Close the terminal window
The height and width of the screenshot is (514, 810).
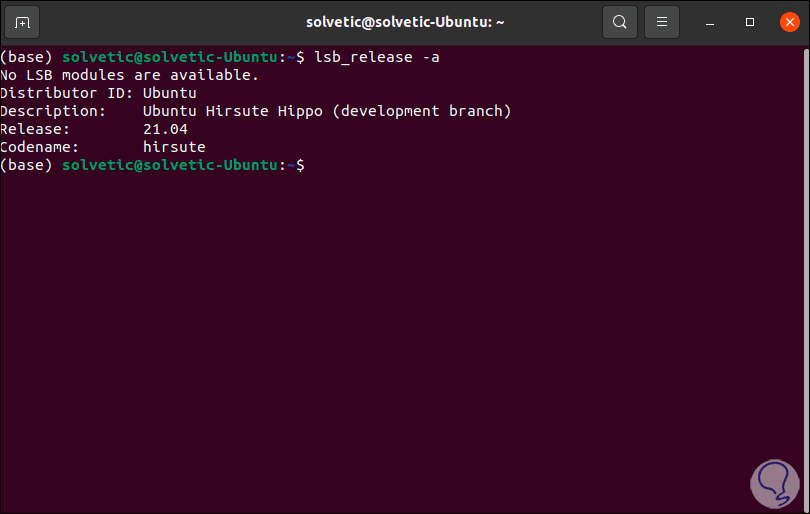[x=790, y=22]
